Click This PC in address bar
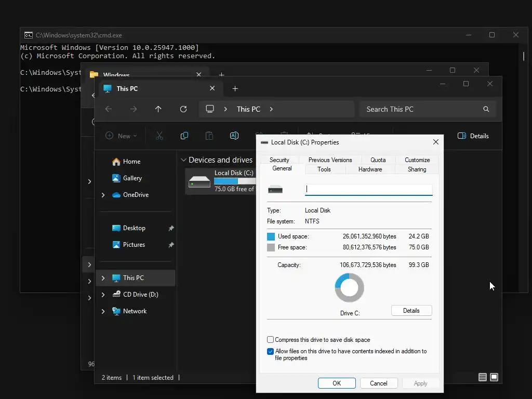Image resolution: width=532 pixels, height=399 pixels. [248, 109]
